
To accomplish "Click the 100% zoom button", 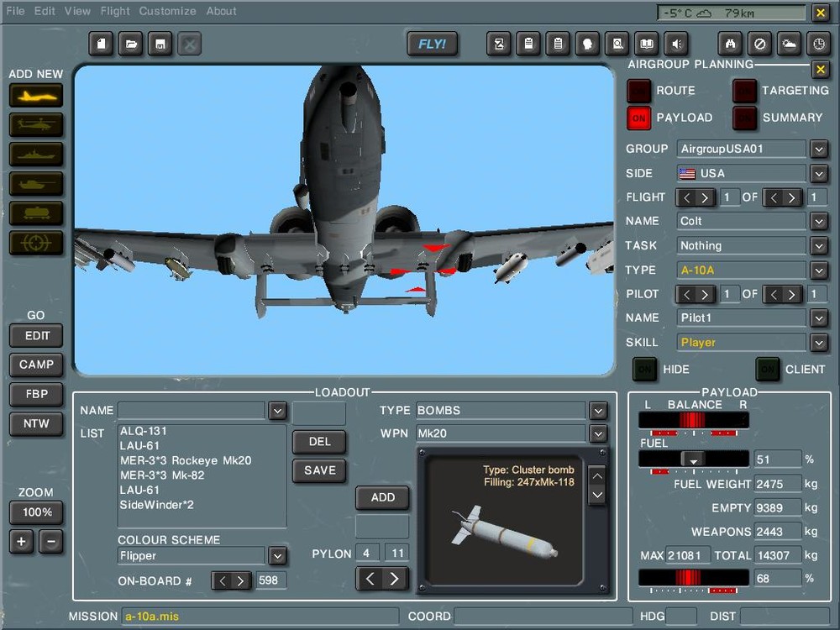I will [x=36, y=512].
